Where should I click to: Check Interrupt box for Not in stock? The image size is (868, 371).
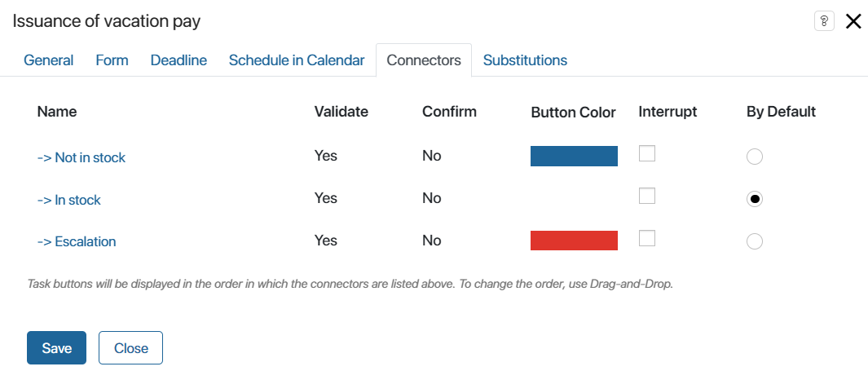pyautogui.click(x=647, y=153)
